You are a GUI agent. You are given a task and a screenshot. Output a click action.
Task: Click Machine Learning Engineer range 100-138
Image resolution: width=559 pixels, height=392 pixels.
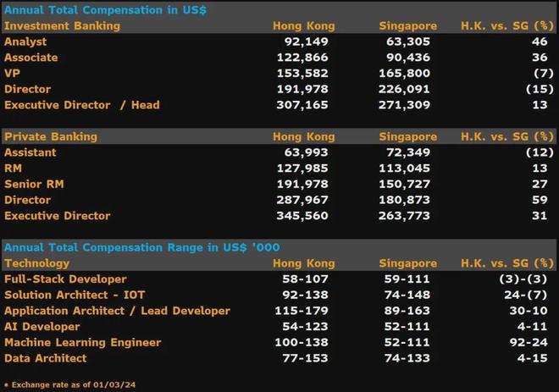coord(302,342)
